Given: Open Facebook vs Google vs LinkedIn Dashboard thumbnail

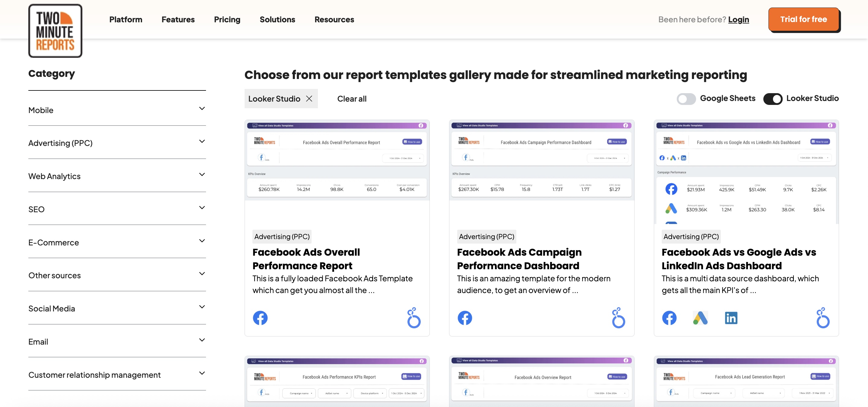Looking at the screenshot, I should click(x=746, y=172).
